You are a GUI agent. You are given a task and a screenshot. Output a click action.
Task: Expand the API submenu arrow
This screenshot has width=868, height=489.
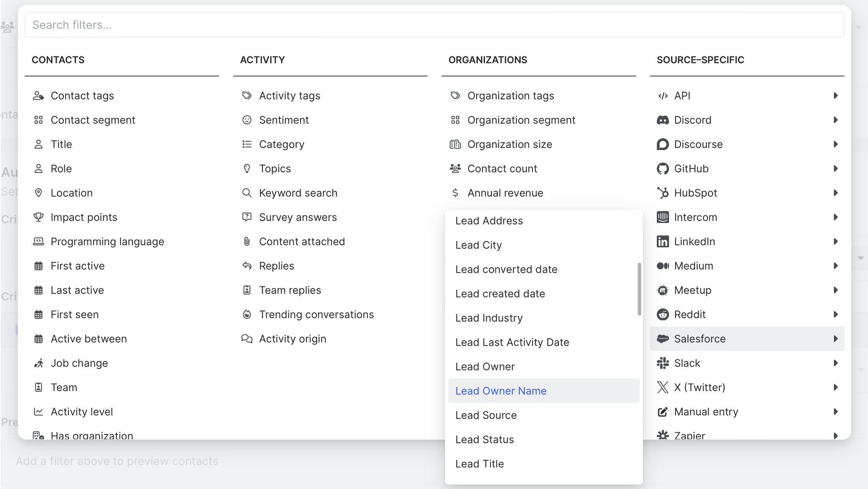(x=835, y=96)
